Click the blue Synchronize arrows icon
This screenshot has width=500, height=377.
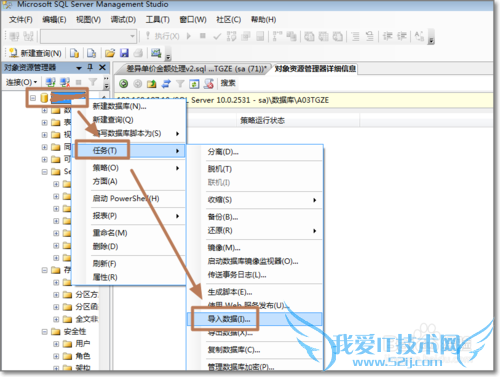pyautogui.click(x=166, y=84)
